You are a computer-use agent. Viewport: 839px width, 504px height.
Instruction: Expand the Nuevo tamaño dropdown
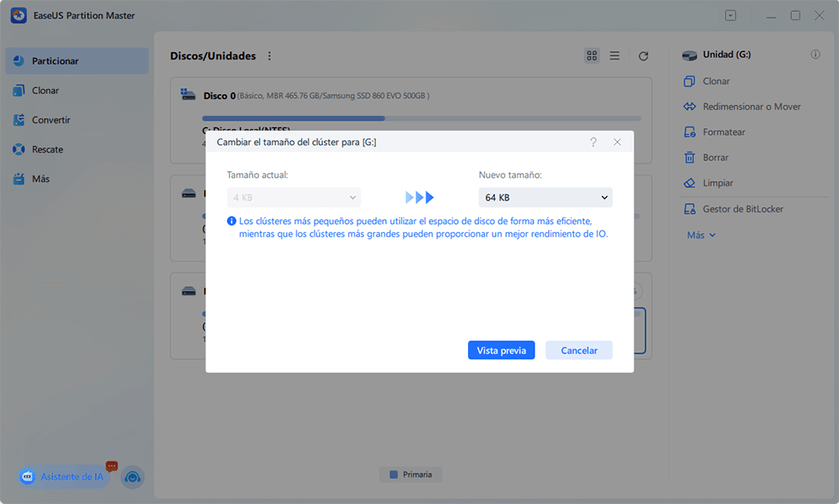pos(545,198)
